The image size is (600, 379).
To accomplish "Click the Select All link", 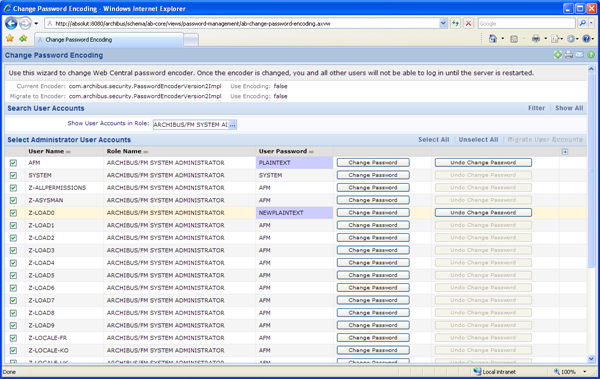I will pyautogui.click(x=434, y=140).
